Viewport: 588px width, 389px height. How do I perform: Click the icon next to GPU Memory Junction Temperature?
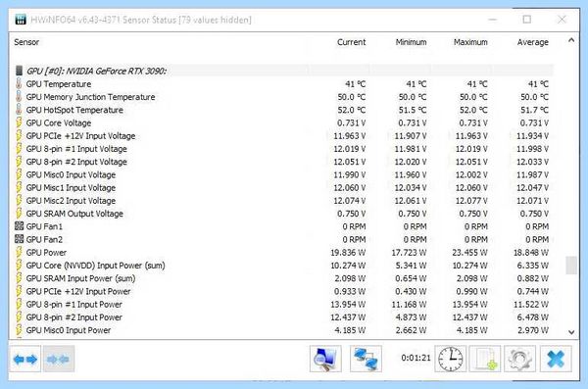19,97
